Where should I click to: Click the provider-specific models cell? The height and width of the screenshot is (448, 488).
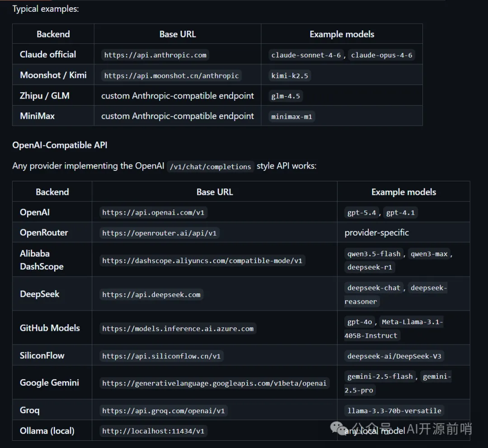[x=404, y=232]
